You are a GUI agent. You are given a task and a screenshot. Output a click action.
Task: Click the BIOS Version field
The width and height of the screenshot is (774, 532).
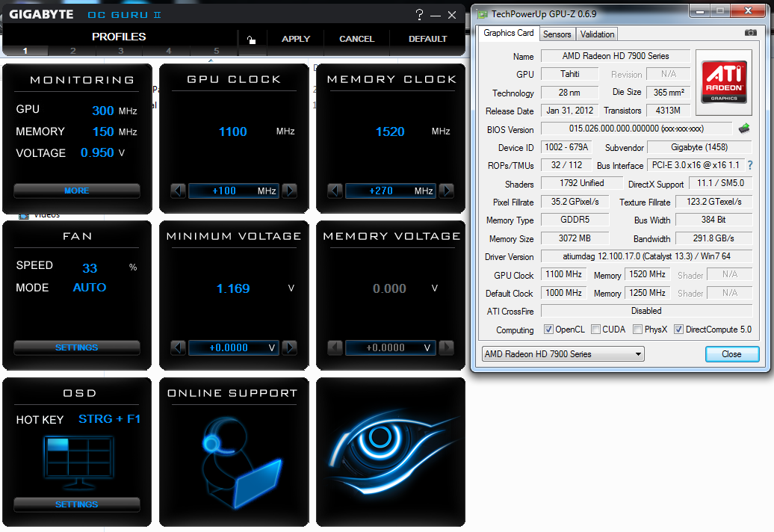point(637,129)
